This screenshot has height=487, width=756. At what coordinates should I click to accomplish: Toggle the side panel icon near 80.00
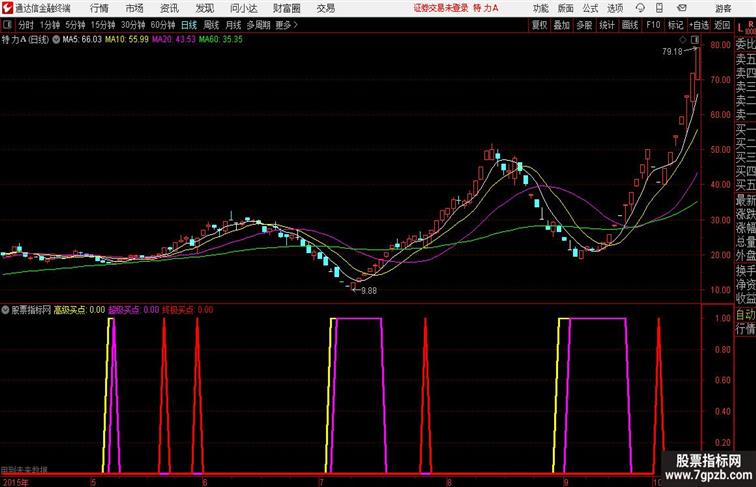click(694, 40)
